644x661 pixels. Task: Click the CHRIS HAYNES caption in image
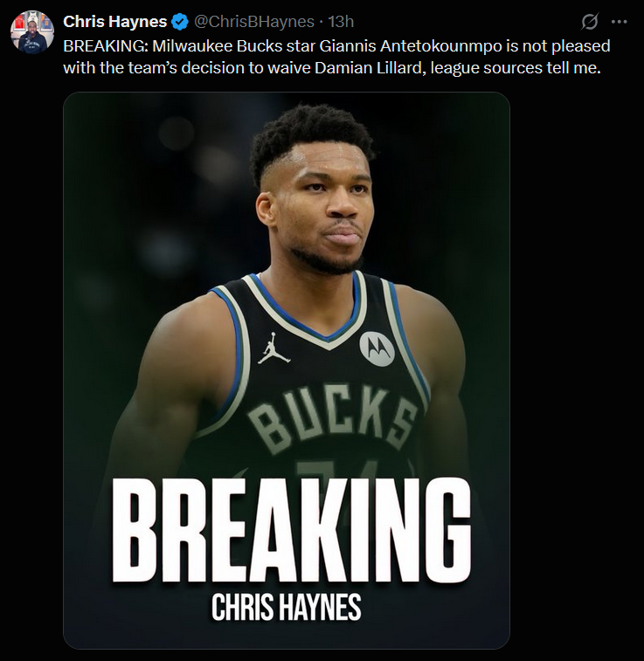287,607
